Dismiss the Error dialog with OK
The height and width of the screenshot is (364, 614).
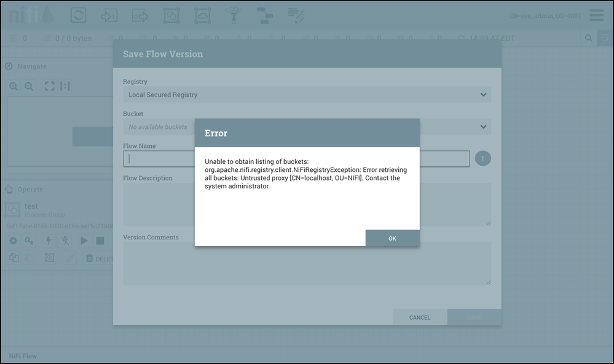coord(392,238)
